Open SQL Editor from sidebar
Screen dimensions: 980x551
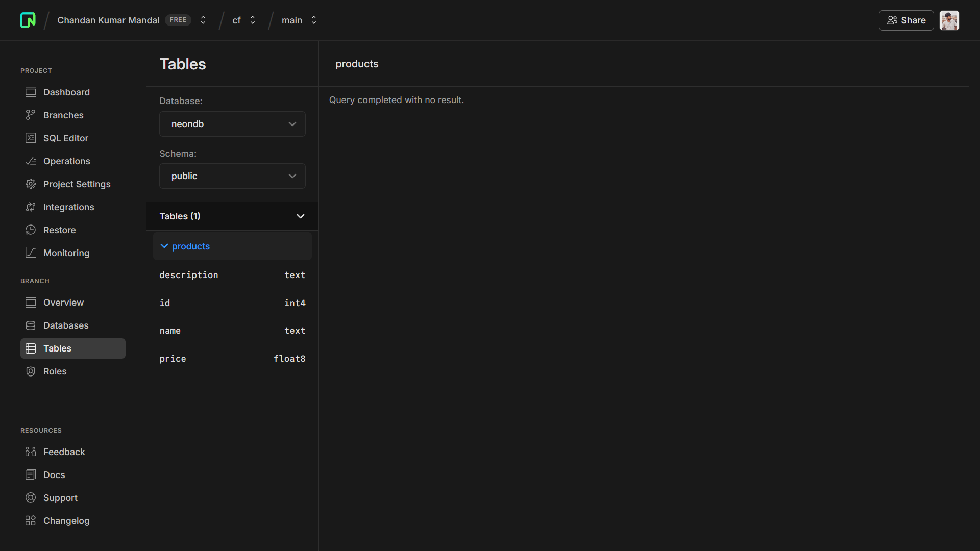(65, 138)
